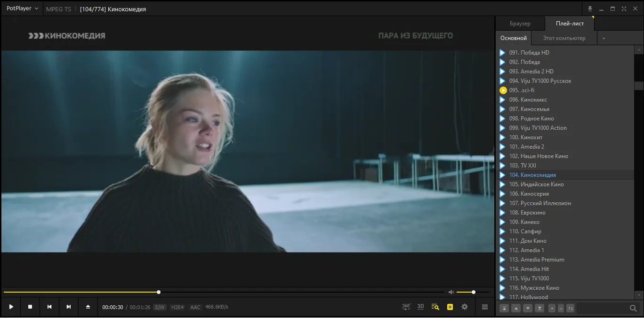Screen dimensions: 644x318
Task: Move selected item to the top of the playlist
Action: click(504, 308)
